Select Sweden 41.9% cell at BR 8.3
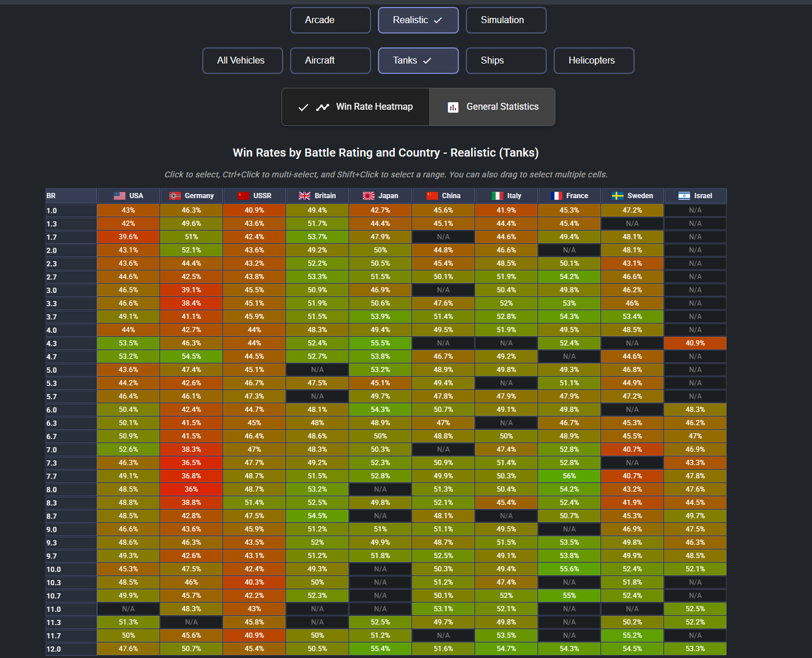 pyautogui.click(x=632, y=503)
